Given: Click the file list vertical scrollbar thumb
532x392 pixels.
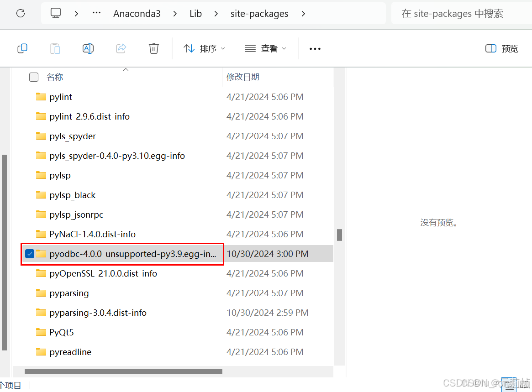Looking at the screenshot, I should point(339,235).
